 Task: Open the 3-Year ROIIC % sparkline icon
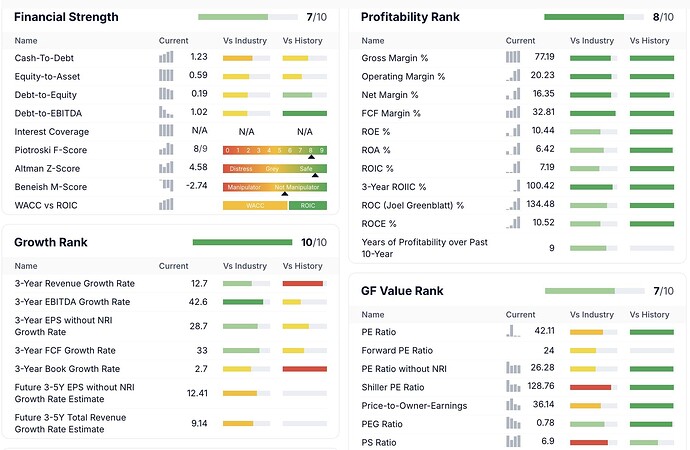tap(513, 186)
